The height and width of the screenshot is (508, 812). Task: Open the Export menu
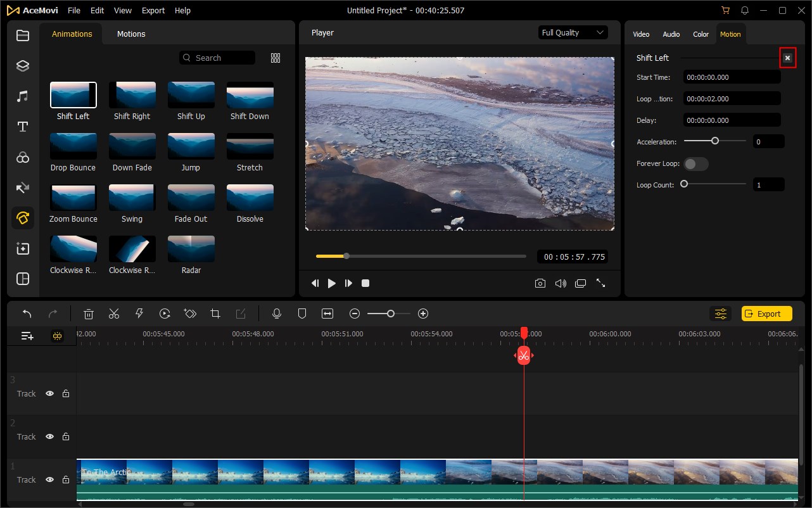pyautogui.click(x=153, y=11)
